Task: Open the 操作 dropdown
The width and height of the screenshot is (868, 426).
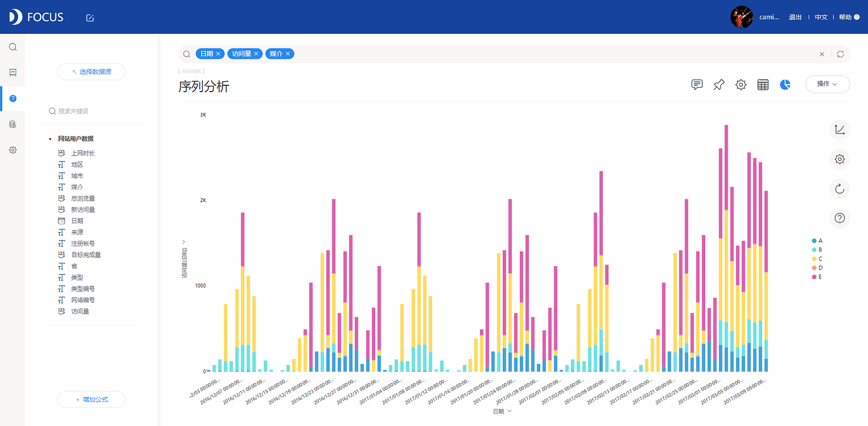Action: (x=827, y=84)
